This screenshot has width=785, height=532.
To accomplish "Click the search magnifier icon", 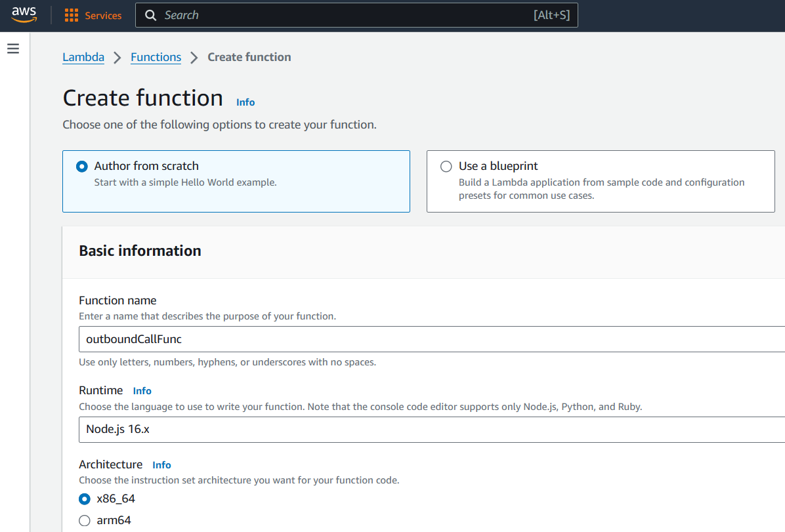I will point(151,16).
